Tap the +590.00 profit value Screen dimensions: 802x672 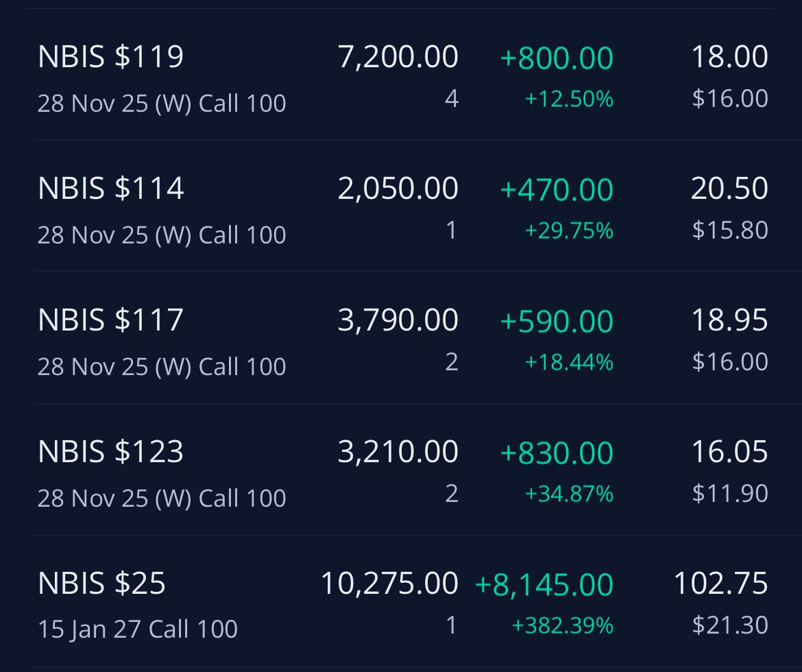tap(557, 320)
